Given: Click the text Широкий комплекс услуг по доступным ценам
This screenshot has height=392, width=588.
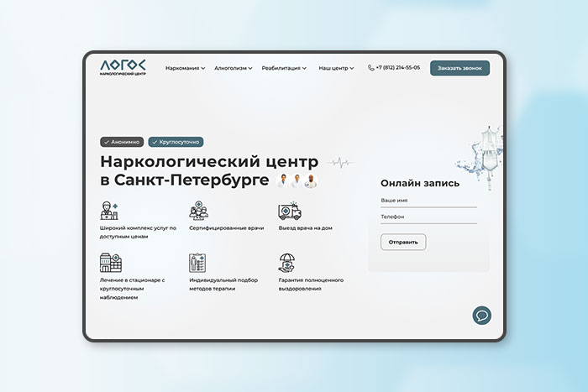Looking at the screenshot, I should click(x=138, y=232).
